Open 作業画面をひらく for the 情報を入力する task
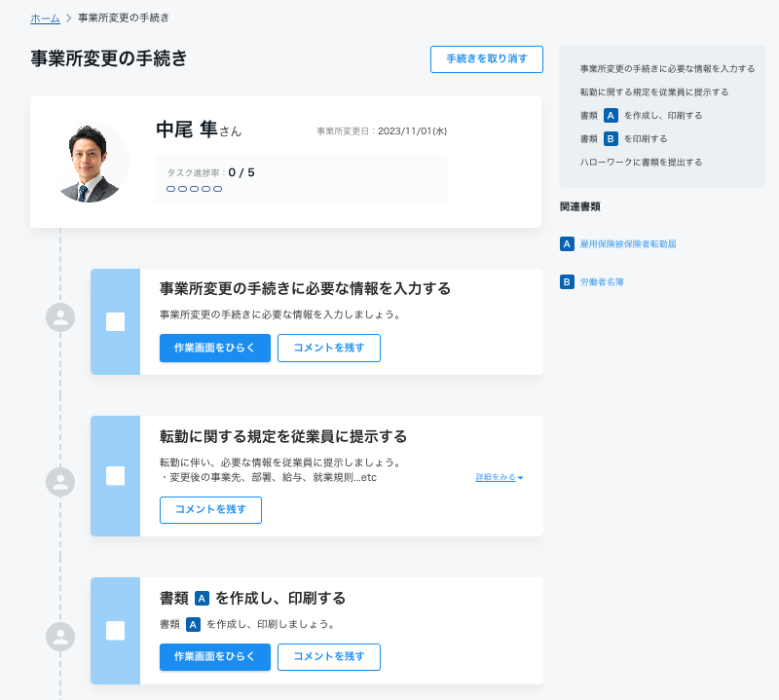The height and width of the screenshot is (700, 779). 214,348
